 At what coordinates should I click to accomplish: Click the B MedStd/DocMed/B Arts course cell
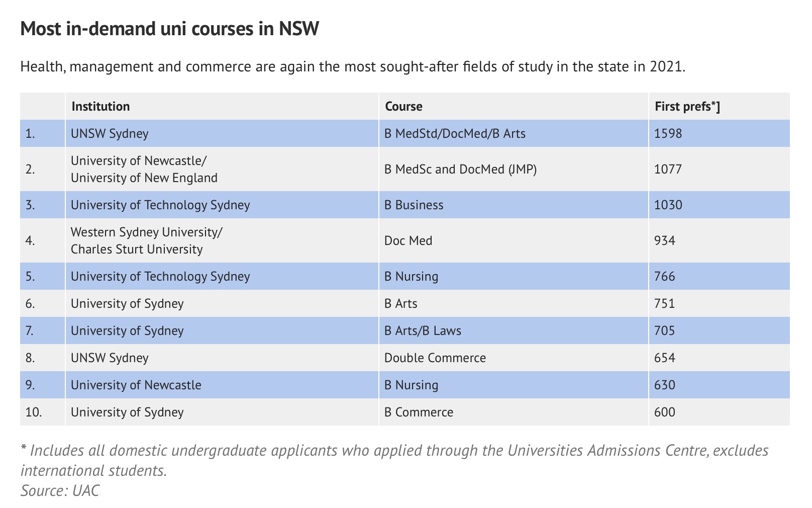click(x=514, y=133)
